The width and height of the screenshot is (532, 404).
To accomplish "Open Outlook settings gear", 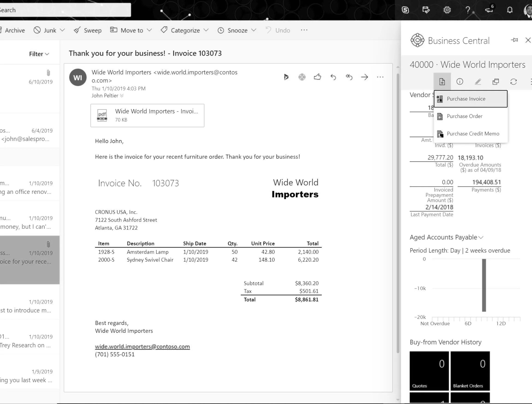I will (447, 10).
